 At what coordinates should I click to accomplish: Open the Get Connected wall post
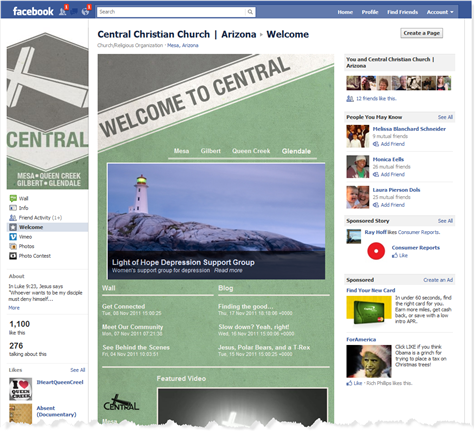click(124, 306)
